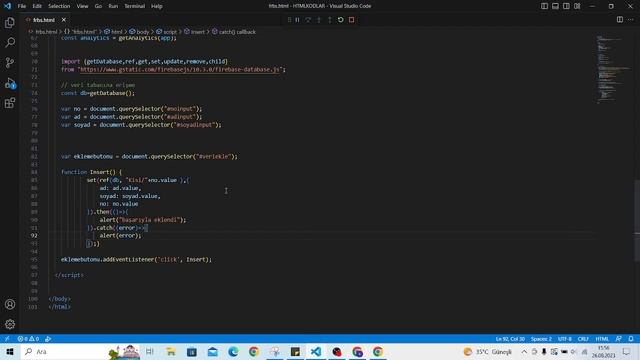Grab the debug toolbar drag handle
Viewport: 640px width, 360px height.
[289, 20]
